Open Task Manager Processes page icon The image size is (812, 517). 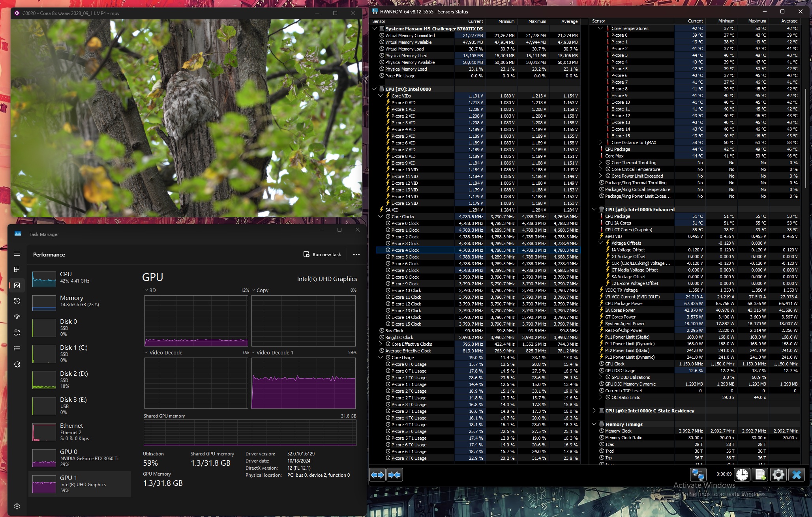click(x=17, y=270)
